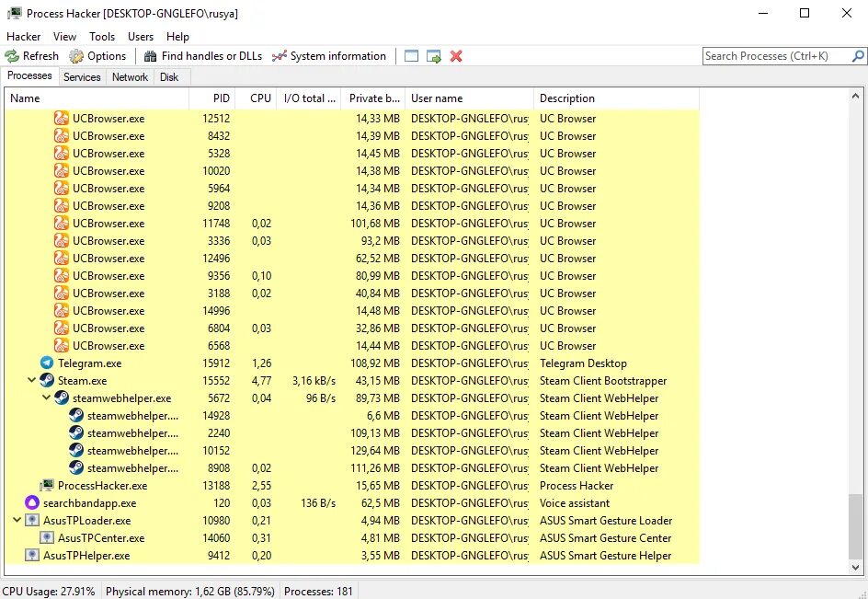Switch to the Disk tab
Viewport: 868px width, 599px height.
169,77
